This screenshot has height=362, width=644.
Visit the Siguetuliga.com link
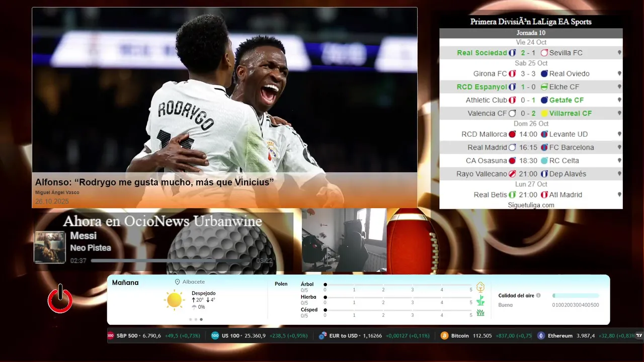(x=531, y=205)
